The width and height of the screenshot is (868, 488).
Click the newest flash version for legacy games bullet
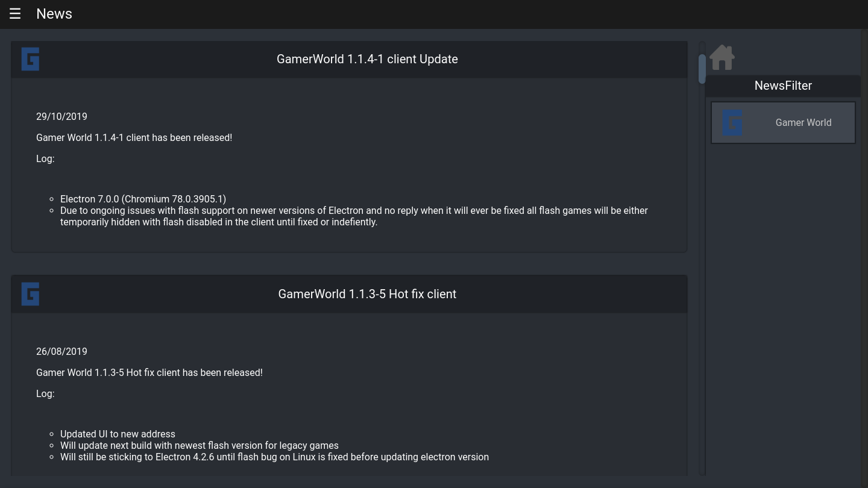pyautogui.click(x=199, y=445)
